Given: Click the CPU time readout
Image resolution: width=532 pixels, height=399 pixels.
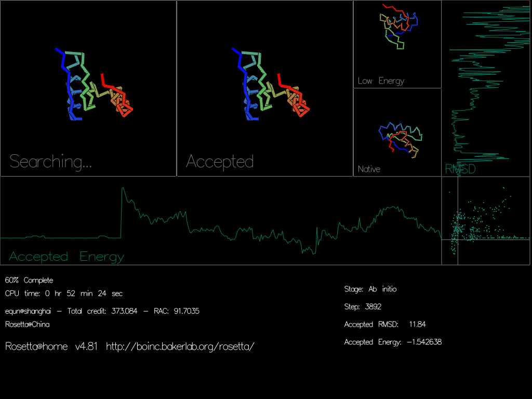Looking at the screenshot, I should point(64,294).
